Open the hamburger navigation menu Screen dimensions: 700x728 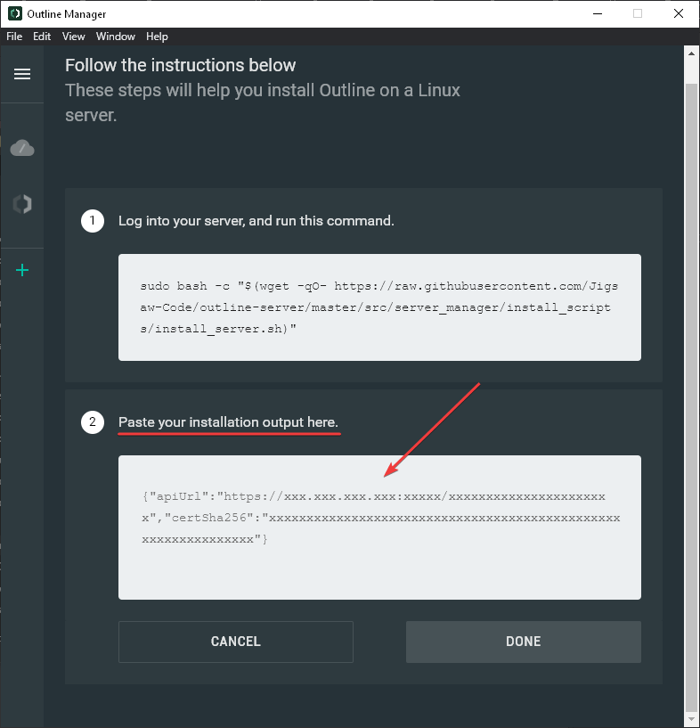[22, 74]
